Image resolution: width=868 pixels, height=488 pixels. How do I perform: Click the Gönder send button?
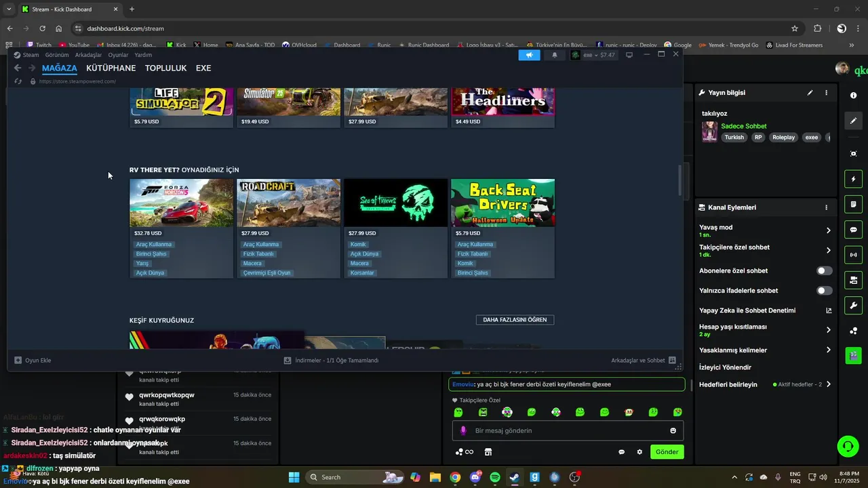[x=667, y=452]
